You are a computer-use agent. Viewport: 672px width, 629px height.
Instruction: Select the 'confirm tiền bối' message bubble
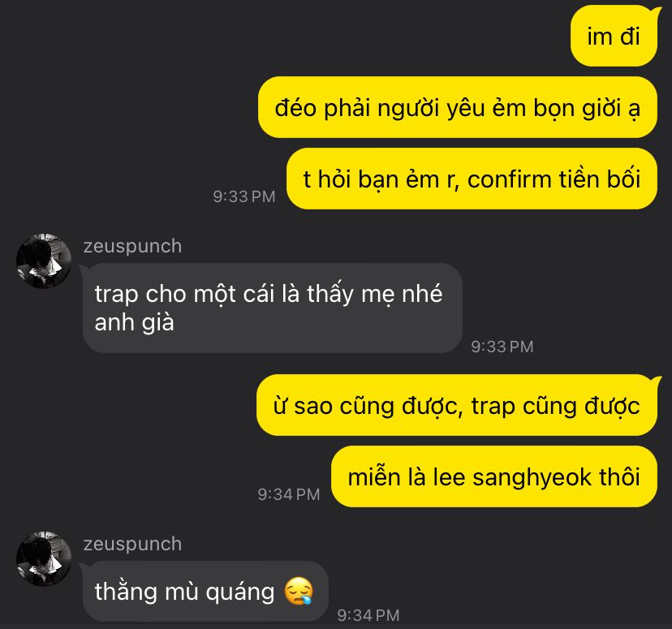click(x=472, y=179)
